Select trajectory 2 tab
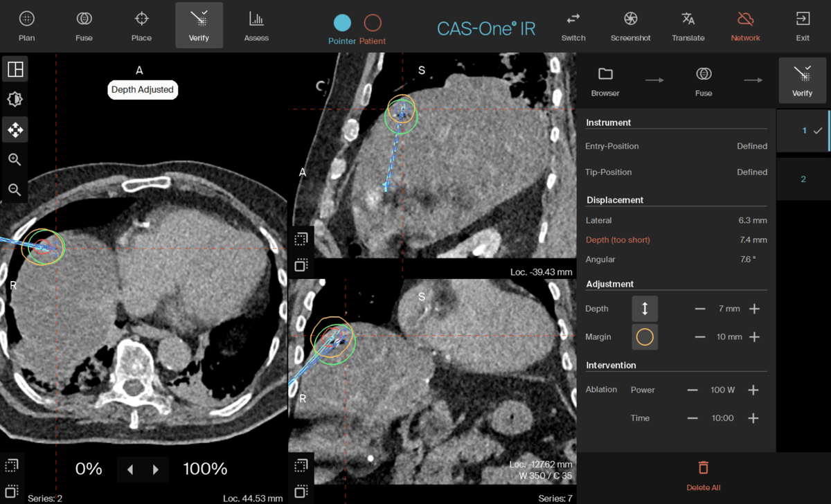This screenshot has height=504, width=831. pyautogui.click(x=803, y=179)
